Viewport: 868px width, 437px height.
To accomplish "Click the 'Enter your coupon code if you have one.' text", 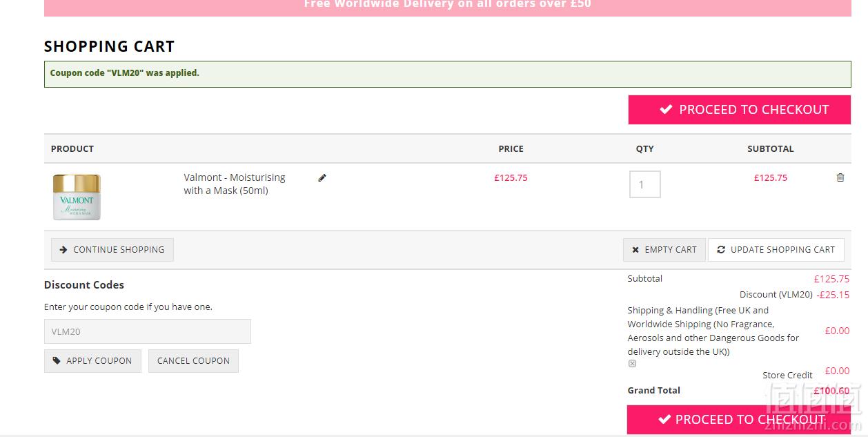I will pyautogui.click(x=128, y=307).
